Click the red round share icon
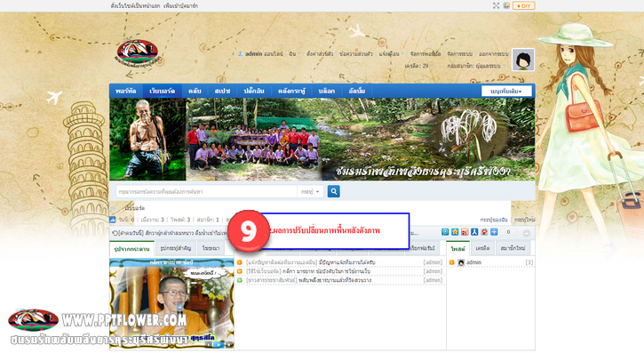The width and height of the screenshot is (644, 353). pyautogui.click(x=484, y=232)
